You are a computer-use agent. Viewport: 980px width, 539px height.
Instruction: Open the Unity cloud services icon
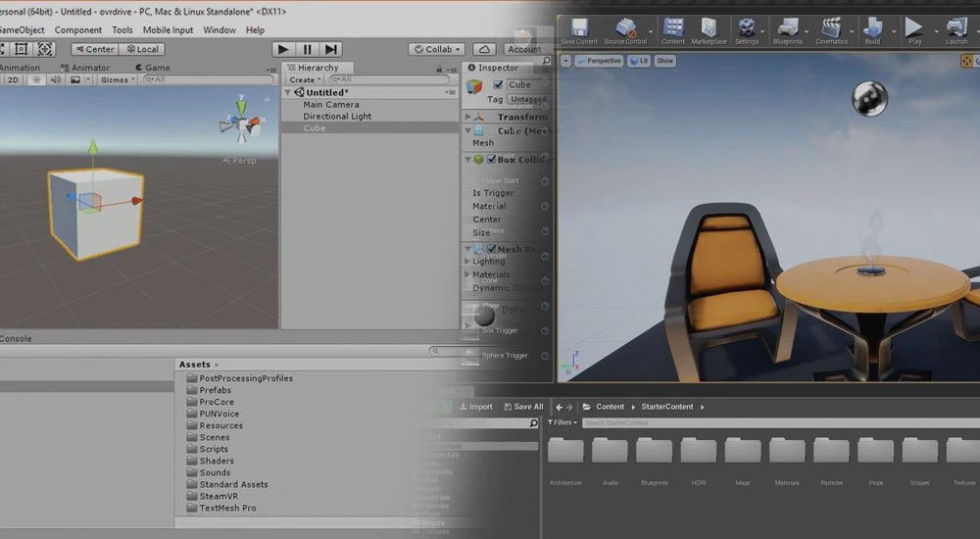point(484,49)
